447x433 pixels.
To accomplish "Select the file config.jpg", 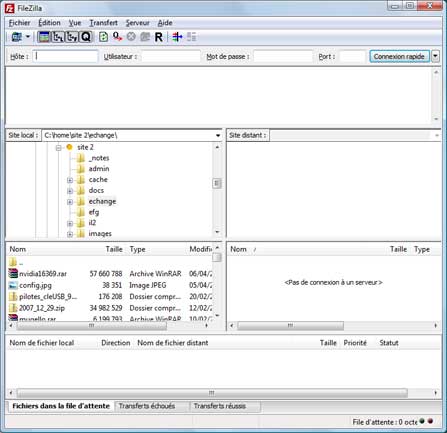I will [35, 285].
